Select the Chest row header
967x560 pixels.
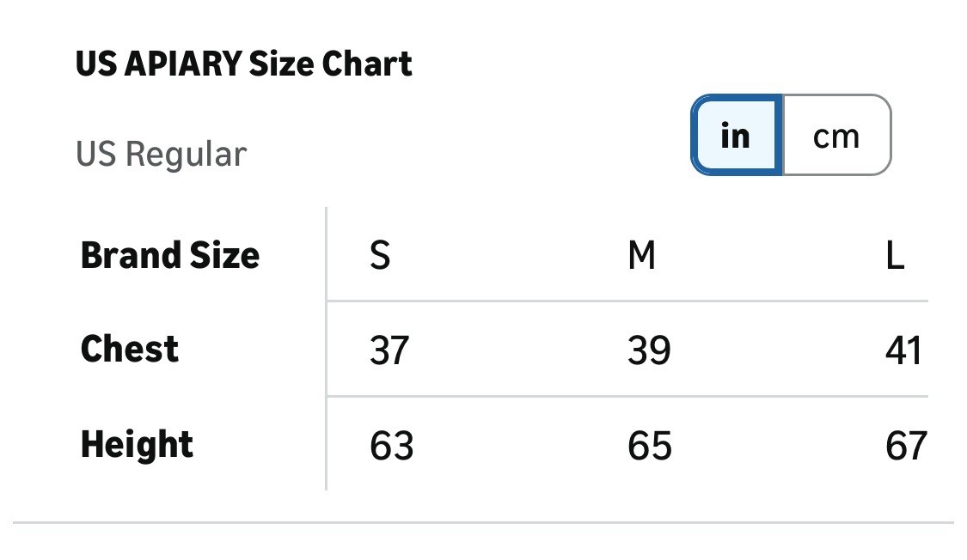click(130, 349)
